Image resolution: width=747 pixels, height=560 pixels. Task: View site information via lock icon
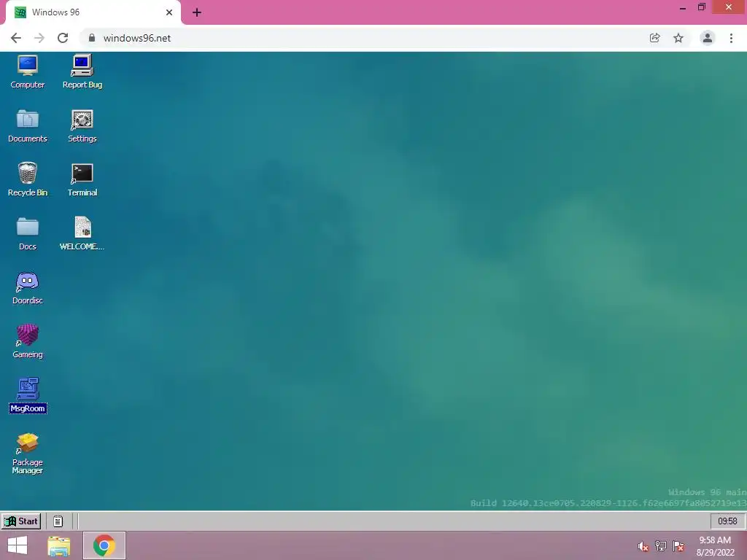92,38
